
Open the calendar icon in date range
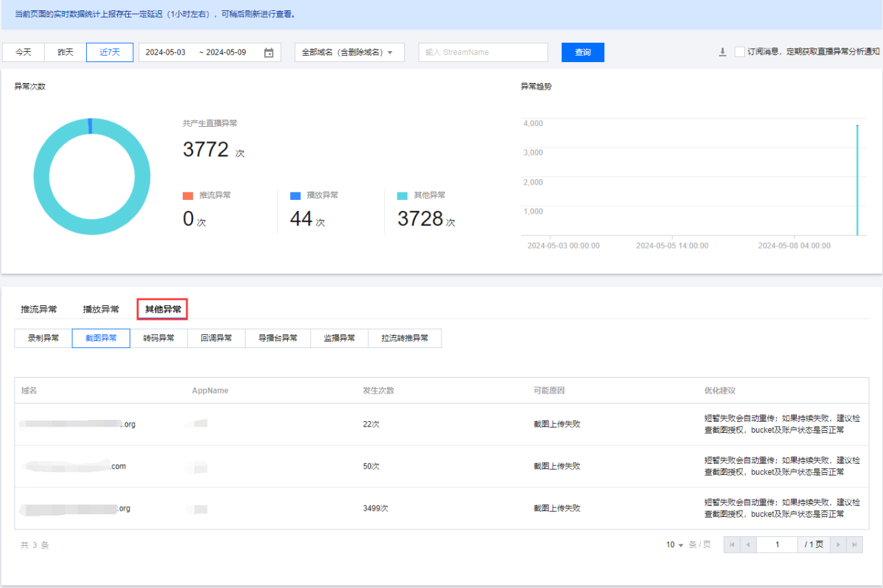pyautogui.click(x=269, y=52)
